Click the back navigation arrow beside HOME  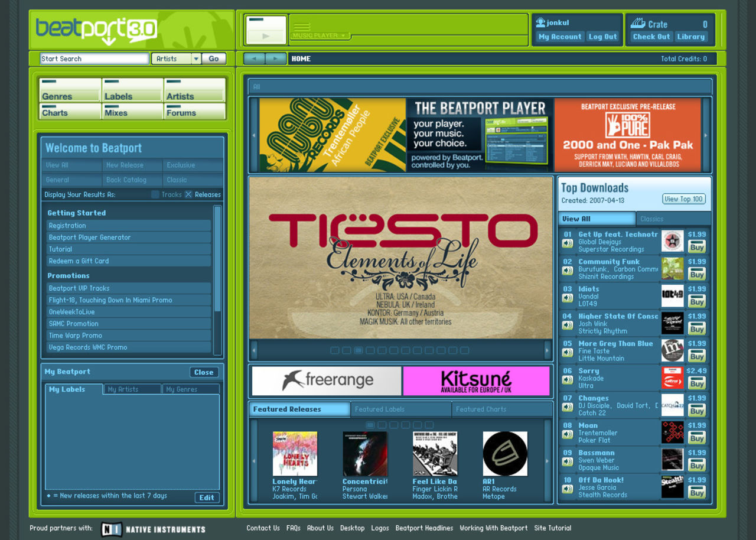254,58
